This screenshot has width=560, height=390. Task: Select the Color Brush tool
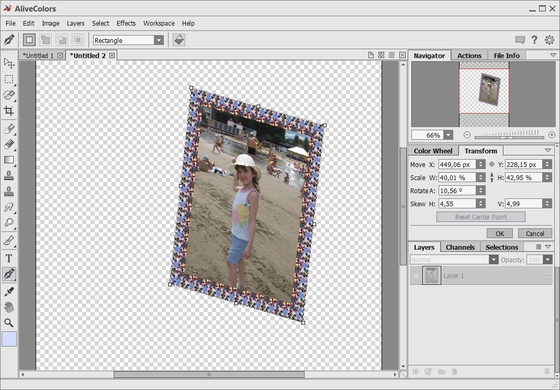[9, 129]
